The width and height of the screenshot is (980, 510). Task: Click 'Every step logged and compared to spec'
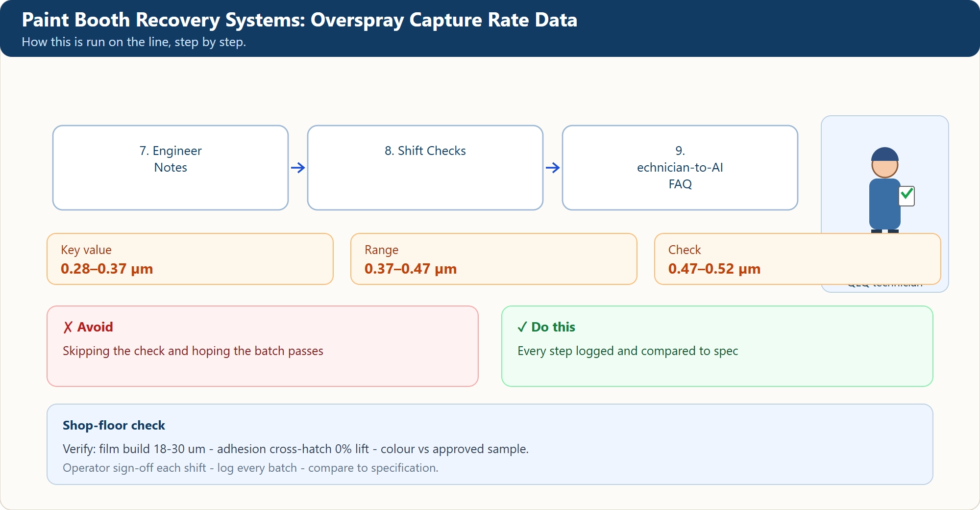tap(628, 351)
